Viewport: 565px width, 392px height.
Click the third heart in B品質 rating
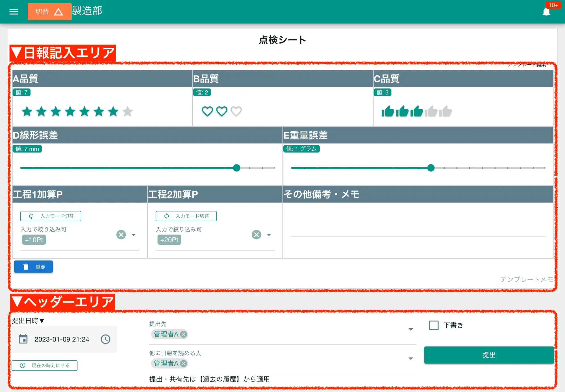(x=236, y=111)
